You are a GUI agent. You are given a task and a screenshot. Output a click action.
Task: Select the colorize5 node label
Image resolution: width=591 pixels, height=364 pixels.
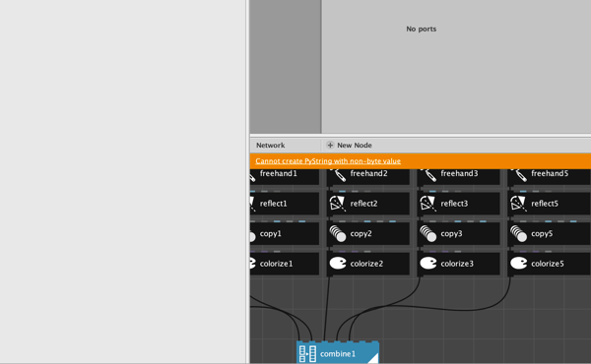point(548,264)
